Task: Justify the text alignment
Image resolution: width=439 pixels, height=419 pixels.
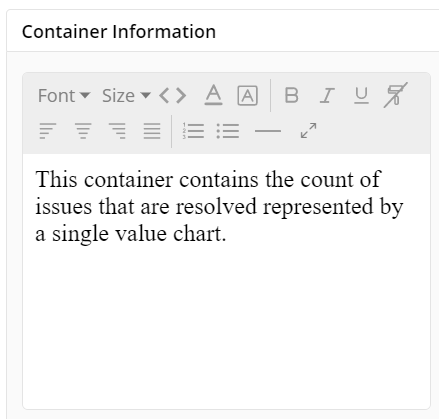Action: pyautogui.click(x=152, y=131)
